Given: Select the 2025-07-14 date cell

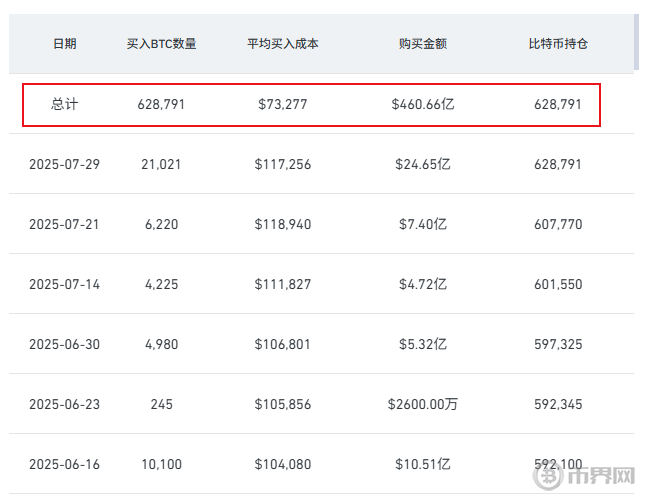Looking at the screenshot, I should pos(64,284).
